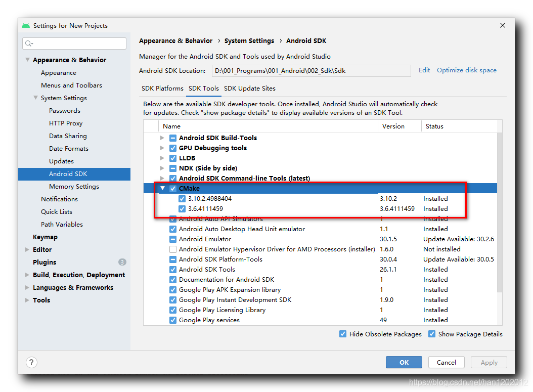Click Edit SDK location link
Image resolution: width=533 pixels, height=392 pixels.
tap(424, 70)
